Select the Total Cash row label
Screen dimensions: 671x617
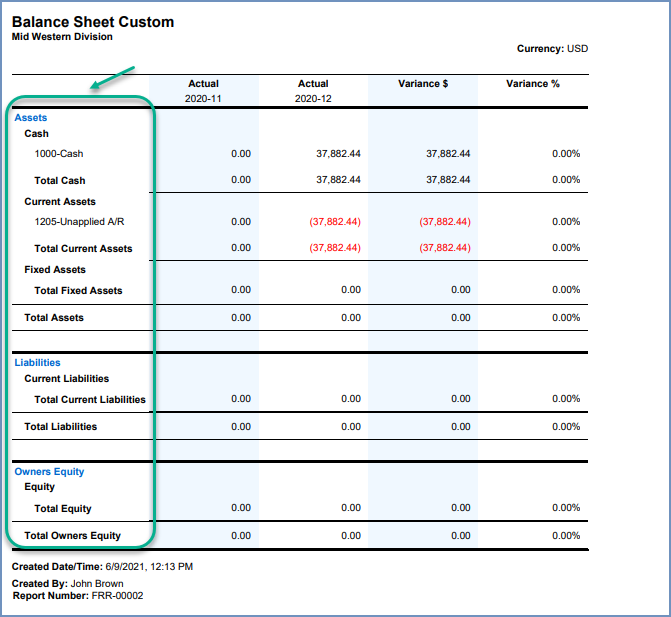click(x=60, y=181)
